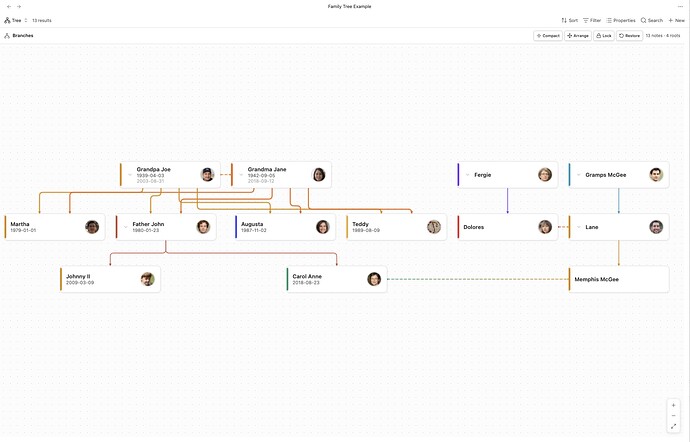Viewport: 690px width, 442px height.
Task: Open the Properties menu
Action: click(621, 20)
